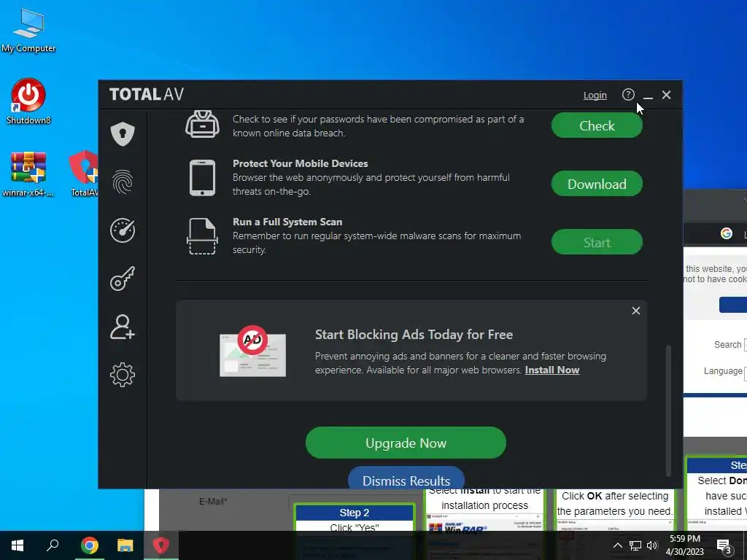This screenshot has width=747, height=560.
Task: Select winrar-x64 installer desktop icon
Action: pos(28,174)
